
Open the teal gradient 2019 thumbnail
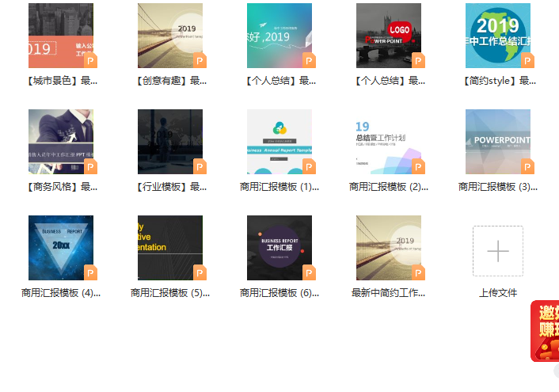point(279,36)
